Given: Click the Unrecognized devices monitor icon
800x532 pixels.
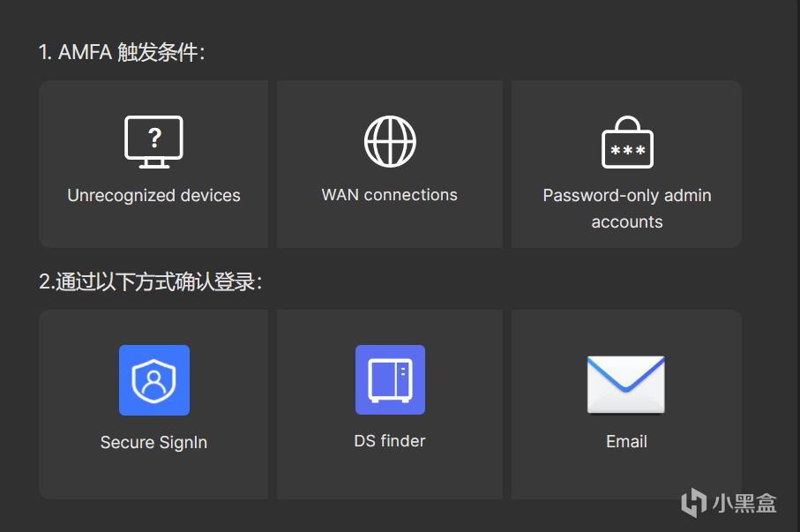Looking at the screenshot, I should [153, 142].
